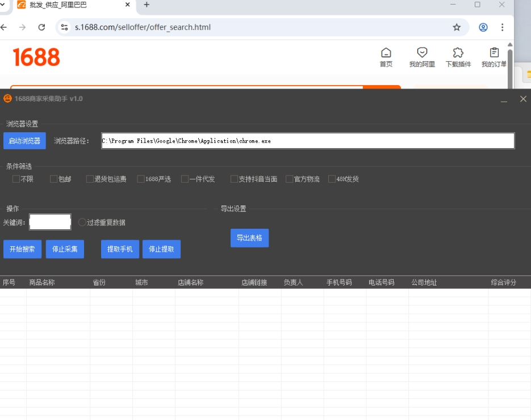Toggle 一件代发 checkbox

click(x=185, y=179)
